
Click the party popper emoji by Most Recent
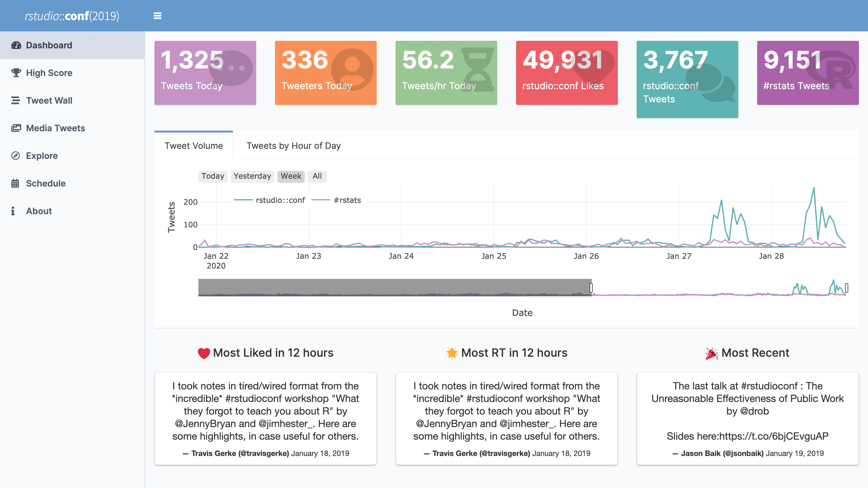point(712,354)
